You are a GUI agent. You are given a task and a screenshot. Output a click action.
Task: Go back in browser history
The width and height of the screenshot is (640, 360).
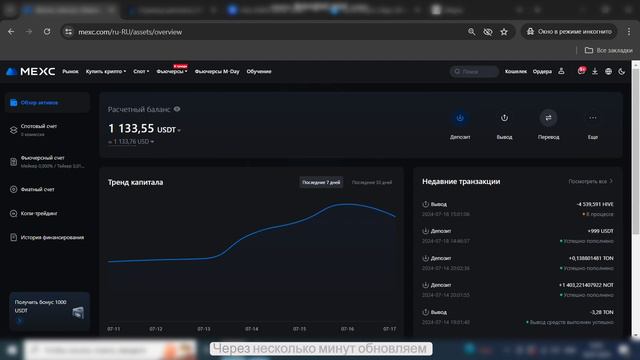point(11,31)
